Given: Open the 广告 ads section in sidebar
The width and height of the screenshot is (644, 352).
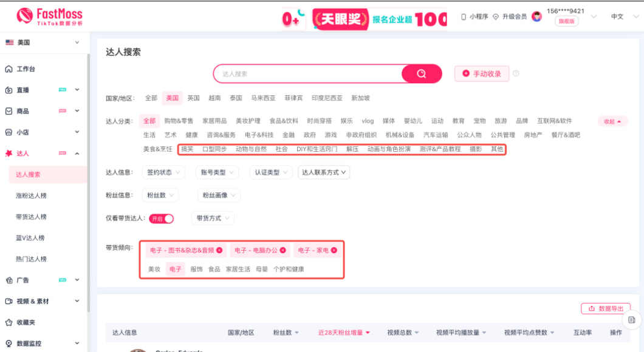Looking at the screenshot, I should (x=24, y=280).
